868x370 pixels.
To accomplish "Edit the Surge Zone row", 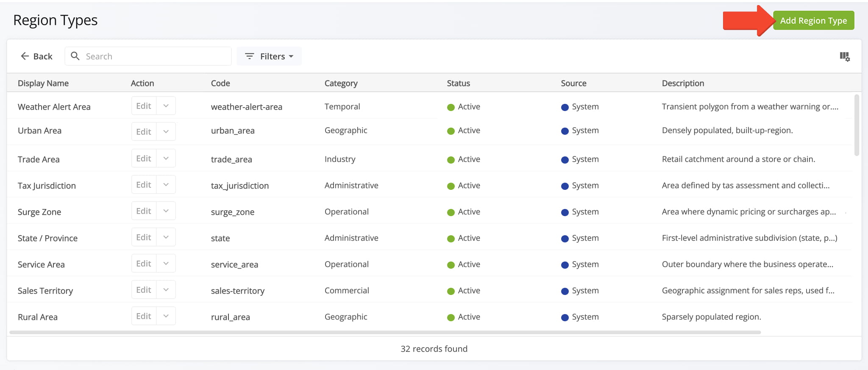I will pos(144,211).
